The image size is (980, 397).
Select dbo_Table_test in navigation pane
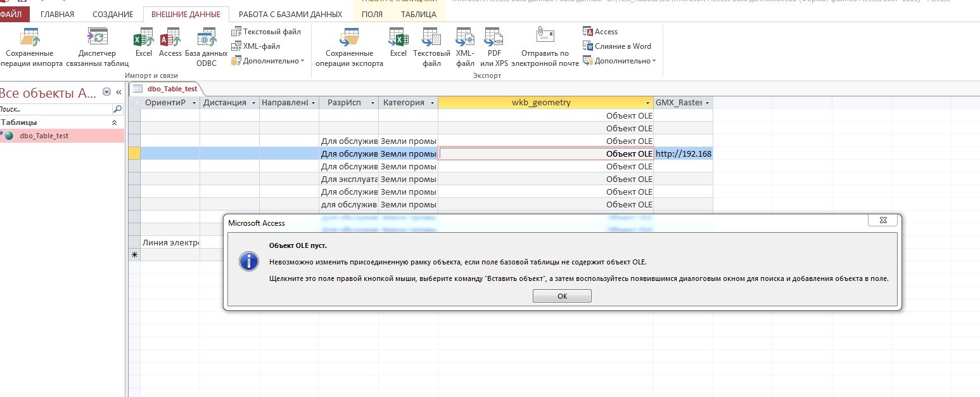(44, 136)
